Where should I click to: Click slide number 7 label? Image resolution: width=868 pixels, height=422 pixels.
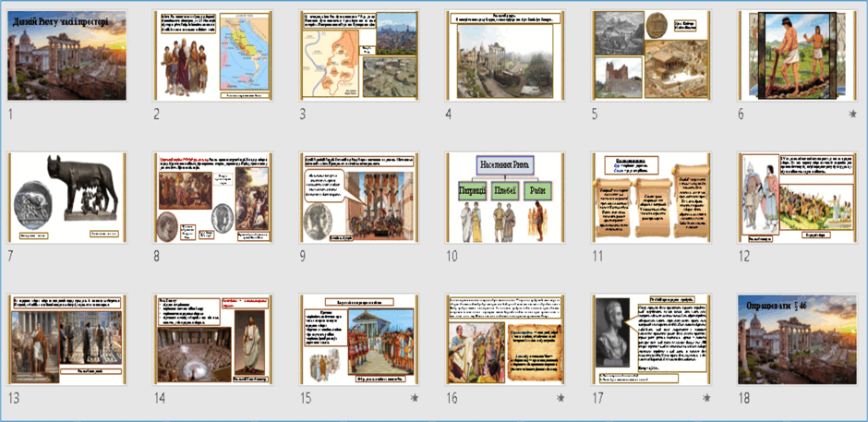pos(12,257)
